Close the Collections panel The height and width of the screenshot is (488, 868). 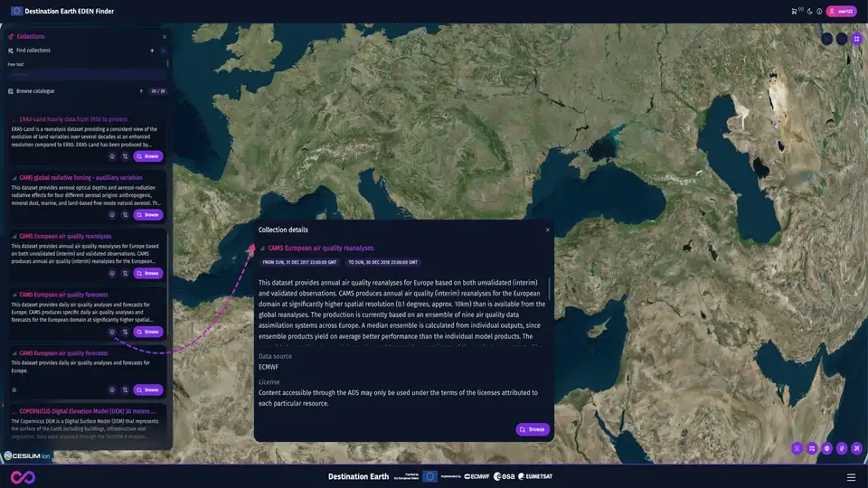164,37
